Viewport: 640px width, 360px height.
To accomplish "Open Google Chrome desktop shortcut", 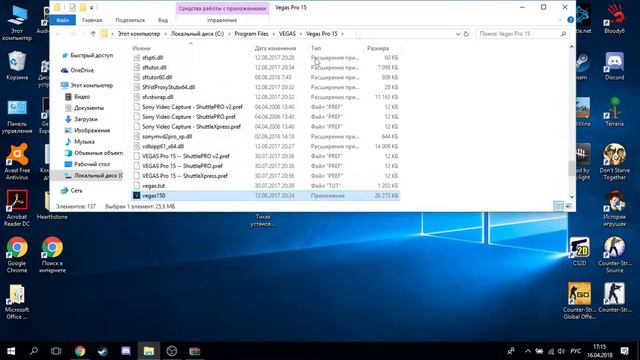I will point(17,255).
